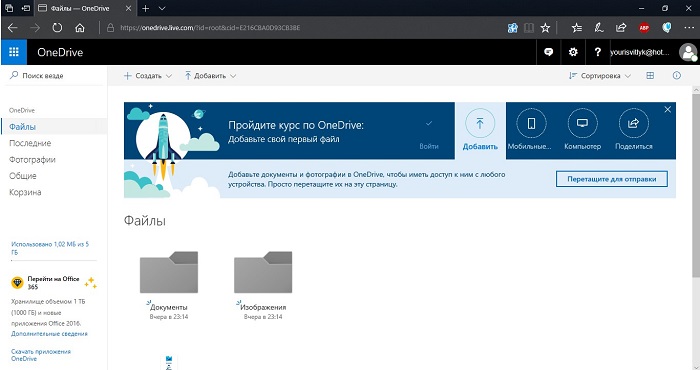Open OneDrive settings gear
Image resolution: width=700 pixels, height=370 pixels.
click(573, 52)
